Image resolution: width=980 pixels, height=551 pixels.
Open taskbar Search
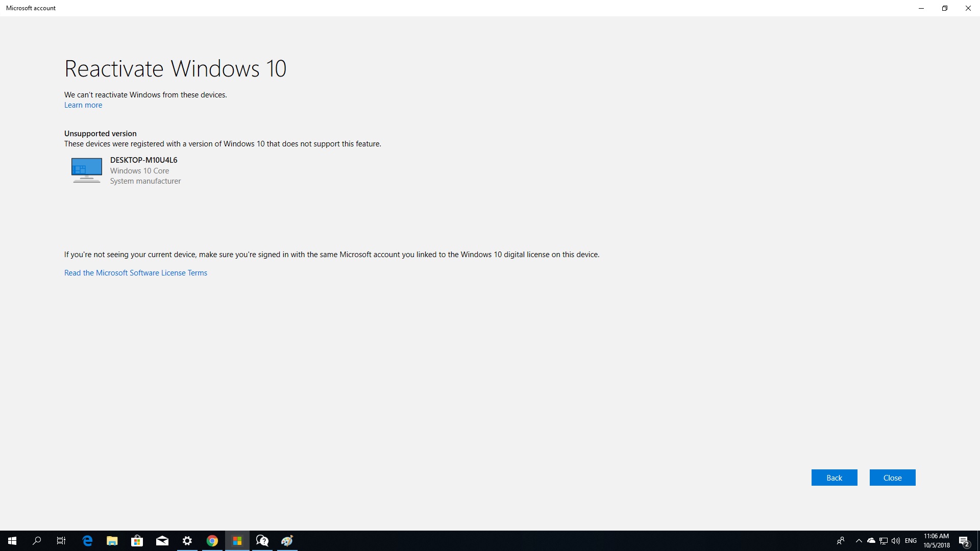point(37,541)
